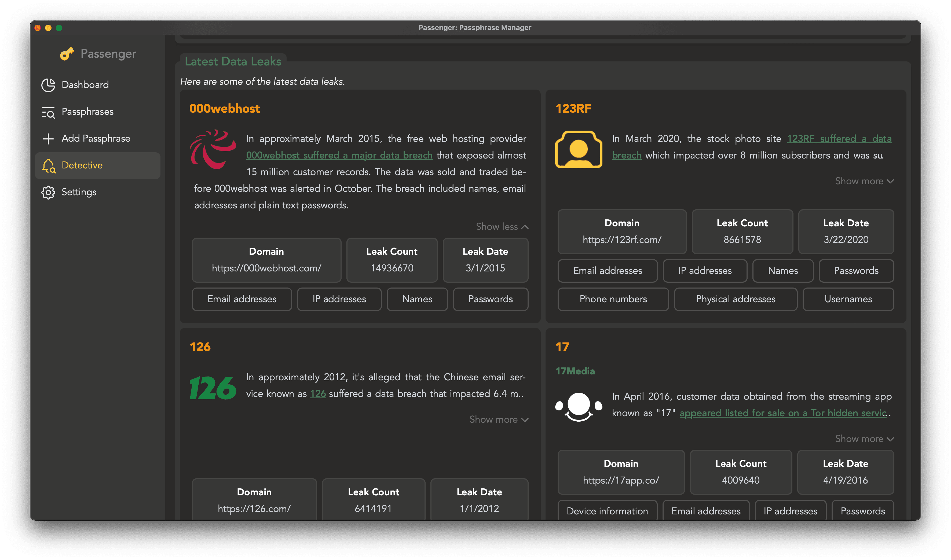Viewport: 951px width, 560px height.
Task: Click the 123RF IP addresses tag
Action: pyautogui.click(x=705, y=271)
